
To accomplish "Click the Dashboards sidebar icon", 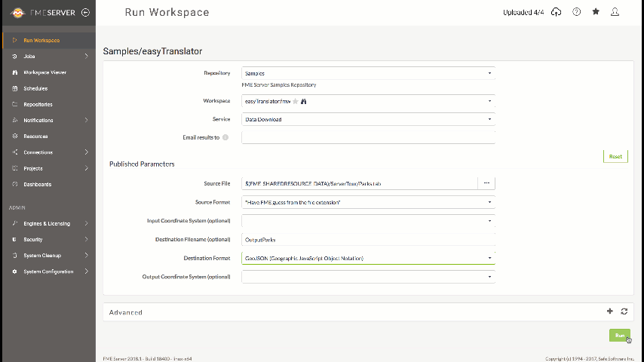I will (x=15, y=184).
